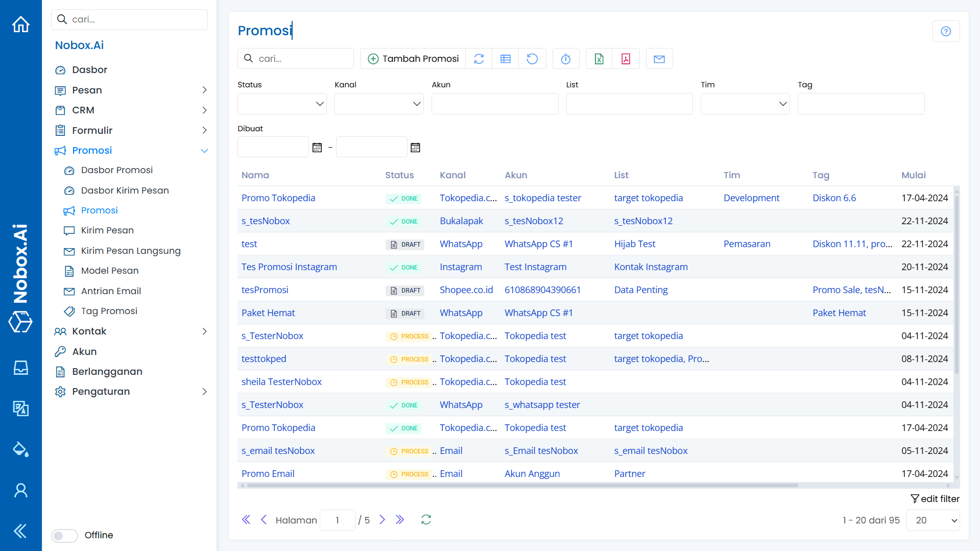Go to the next page arrow
980x551 pixels.
[382, 520]
